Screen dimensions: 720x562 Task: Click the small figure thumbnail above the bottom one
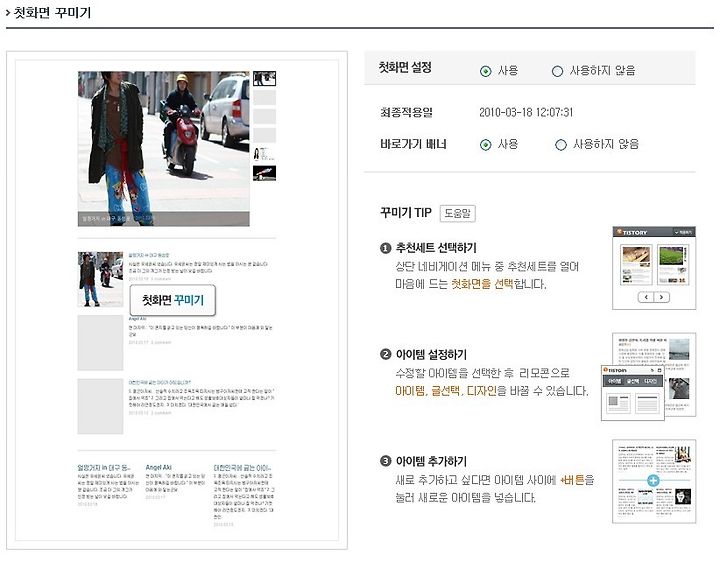(x=262, y=154)
